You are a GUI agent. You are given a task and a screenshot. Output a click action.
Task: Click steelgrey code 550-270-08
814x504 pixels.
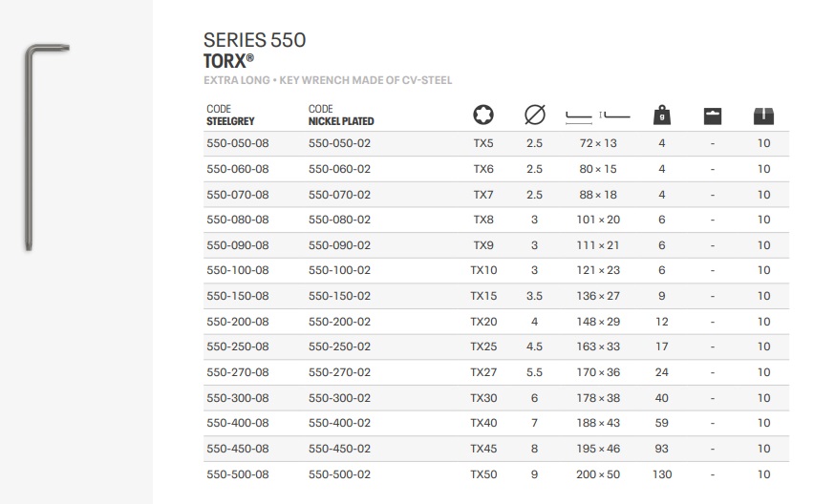tap(238, 372)
